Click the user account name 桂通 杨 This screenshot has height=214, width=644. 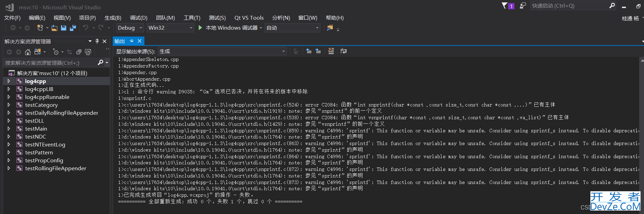coord(630,18)
